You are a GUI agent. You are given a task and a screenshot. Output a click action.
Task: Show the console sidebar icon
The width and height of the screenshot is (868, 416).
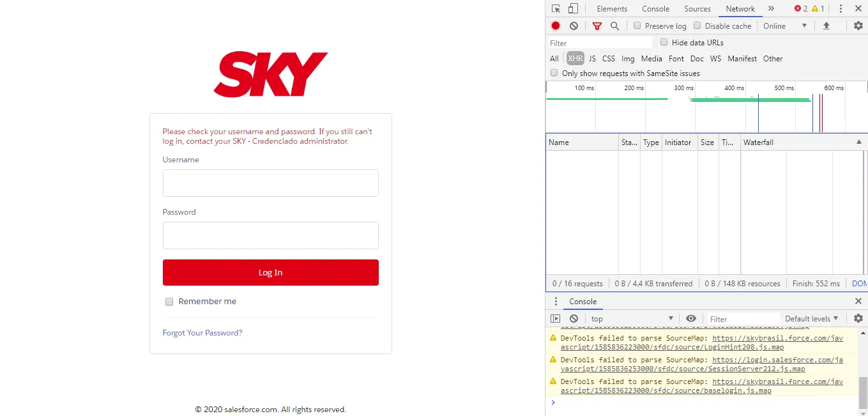click(x=556, y=318)
